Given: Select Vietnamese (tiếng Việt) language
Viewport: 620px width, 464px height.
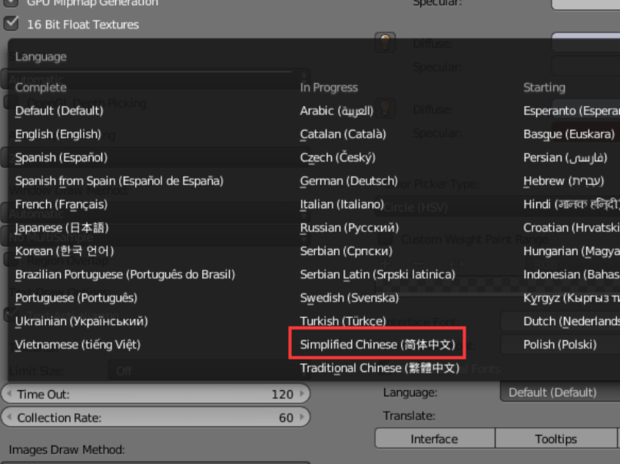Looking at the screenshot, I should coord(78,345).
